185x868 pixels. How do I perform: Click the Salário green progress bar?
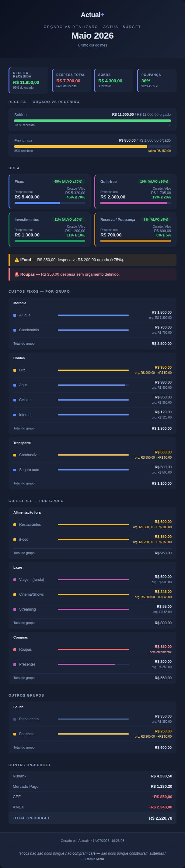92,121
